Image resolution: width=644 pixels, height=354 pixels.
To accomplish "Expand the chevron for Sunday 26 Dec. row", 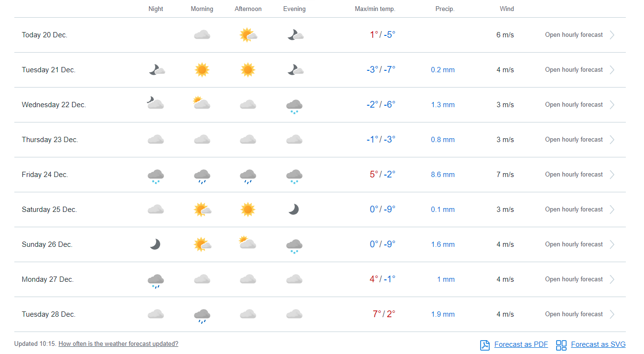I will (x=612, y=244).
